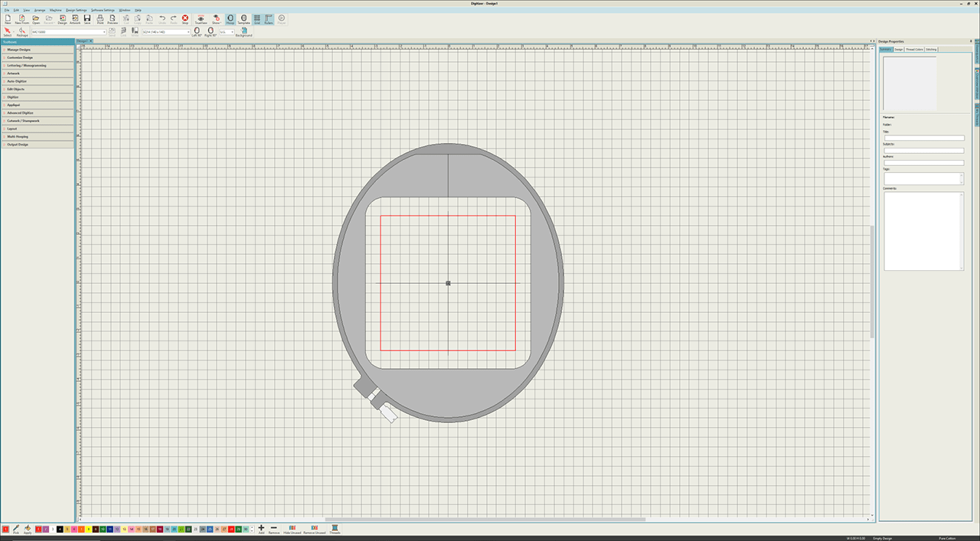Viewport: 980px width, 541px height.
Task: Open the Show options dropdown
Action: point(217,19)
